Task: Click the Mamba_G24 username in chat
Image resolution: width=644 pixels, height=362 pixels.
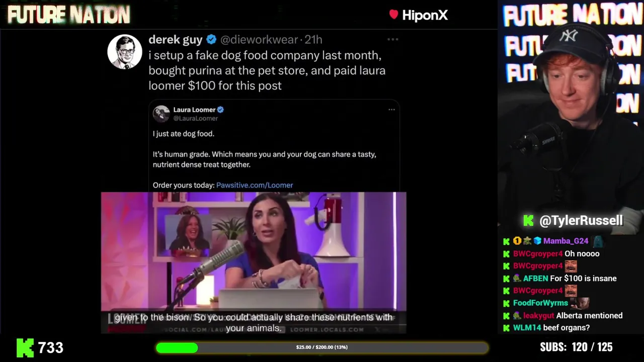Action: (x=566, y=241)
